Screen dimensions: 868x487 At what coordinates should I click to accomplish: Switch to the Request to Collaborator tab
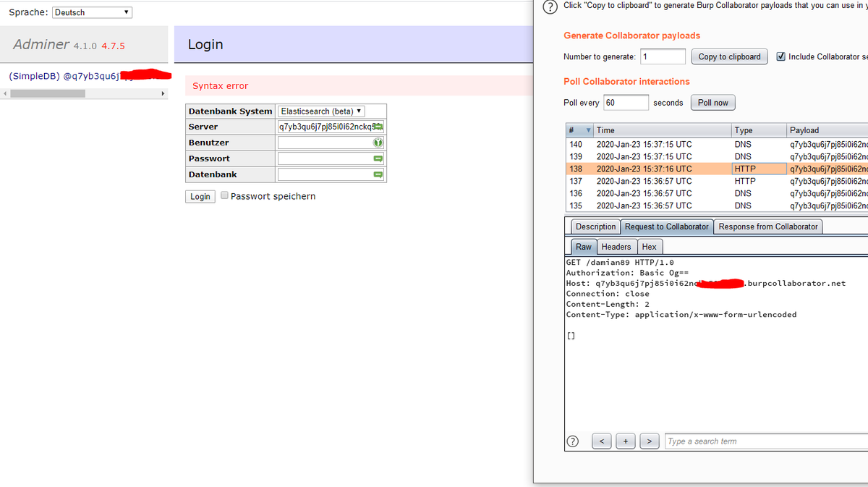click(667, 226)
